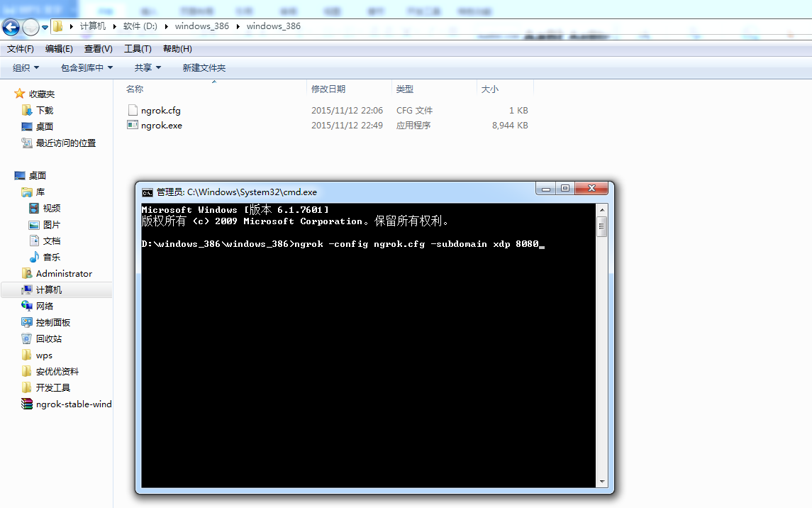Open the 工具(T) menu
This screenshot has height=508, width=812.
pos(138,49)
